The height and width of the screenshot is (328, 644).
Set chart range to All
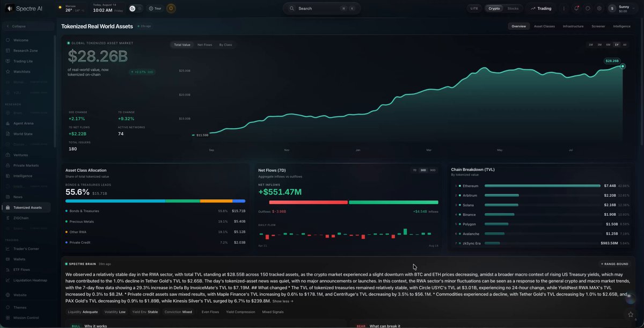624,45
